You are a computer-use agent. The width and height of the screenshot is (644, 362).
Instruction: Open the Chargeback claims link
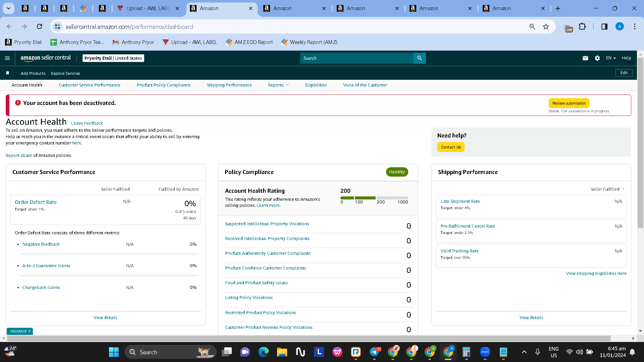tap(41, 287)
